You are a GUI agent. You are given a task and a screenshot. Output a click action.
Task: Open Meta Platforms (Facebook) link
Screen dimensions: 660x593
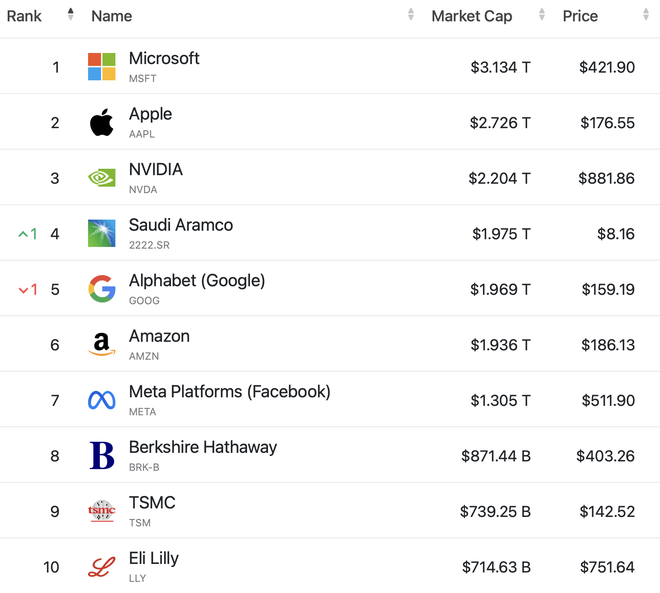[229, 392]
